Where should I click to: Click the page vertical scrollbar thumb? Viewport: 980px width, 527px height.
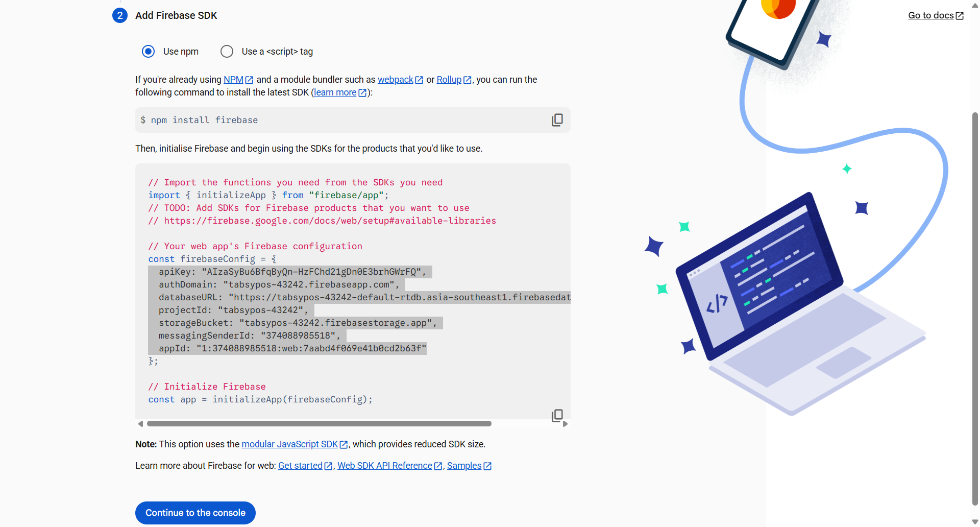tap(975, 309)
